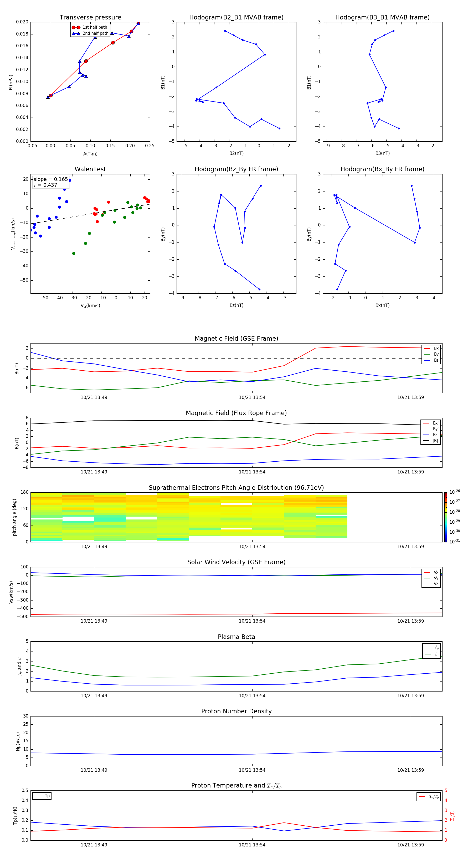The height and width of the screenshot is (868, 473).
Task: Click the 'V_A(km/s)' axis label
Action: click(90, 306)
